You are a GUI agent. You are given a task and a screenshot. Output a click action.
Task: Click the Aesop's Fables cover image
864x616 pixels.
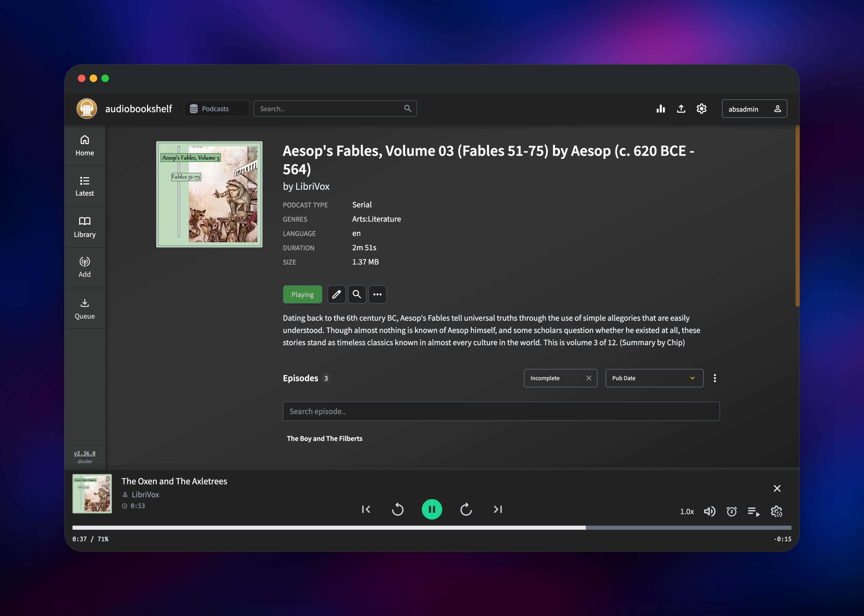[x=209, y=194]
